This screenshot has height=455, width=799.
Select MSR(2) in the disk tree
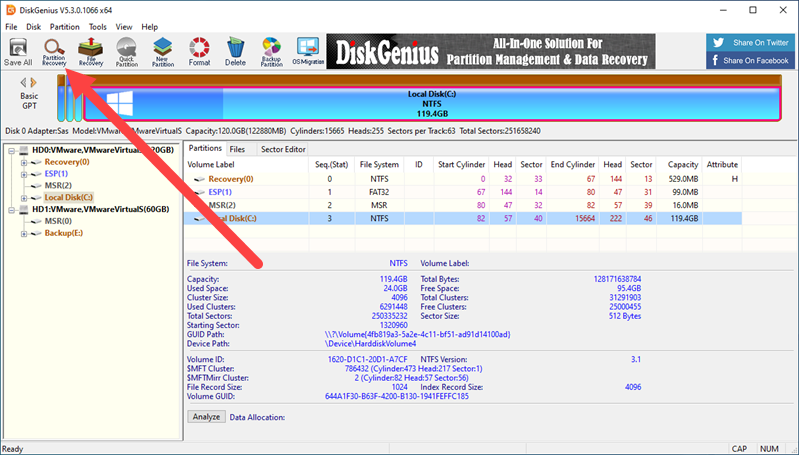[x=58, y=185]
